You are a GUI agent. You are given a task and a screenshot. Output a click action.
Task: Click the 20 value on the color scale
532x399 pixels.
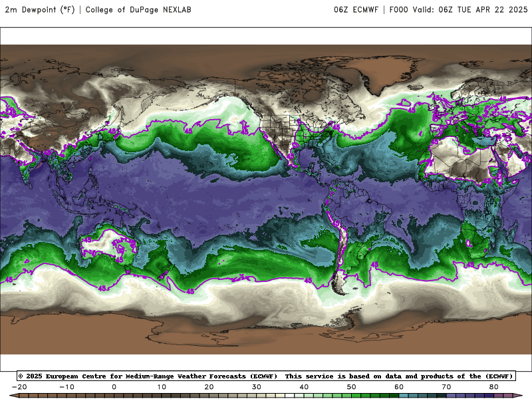(209, 387)
